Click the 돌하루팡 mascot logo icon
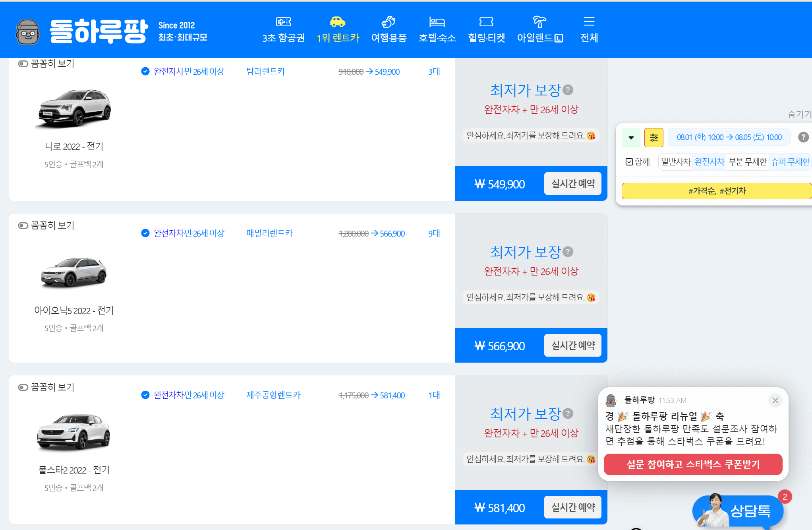The width and height of the screenshot is (812, 530). pos(27,32)
